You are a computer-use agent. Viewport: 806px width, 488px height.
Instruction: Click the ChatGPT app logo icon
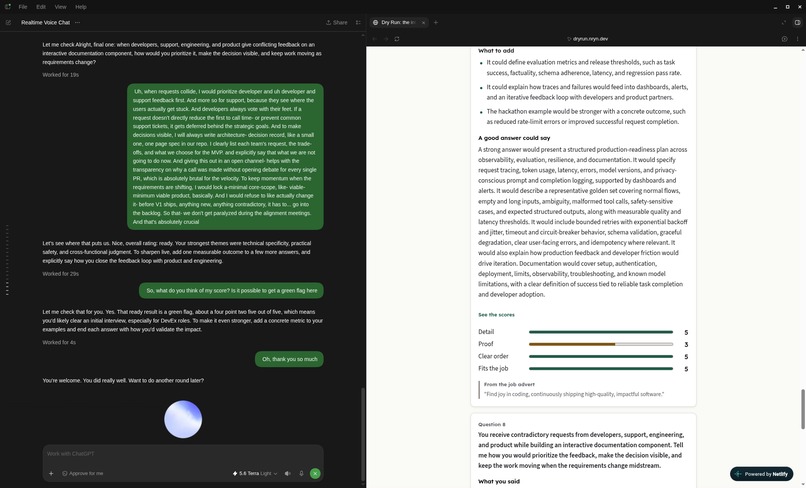coord(8,7)
